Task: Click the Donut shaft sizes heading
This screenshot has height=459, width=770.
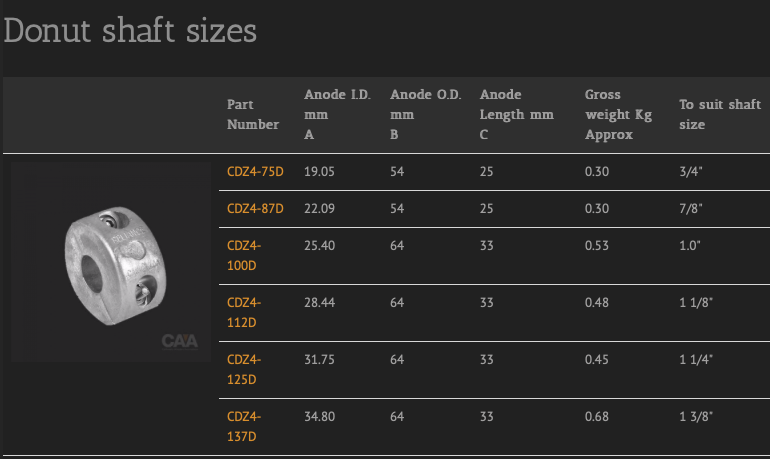Action: pos(130,30)
